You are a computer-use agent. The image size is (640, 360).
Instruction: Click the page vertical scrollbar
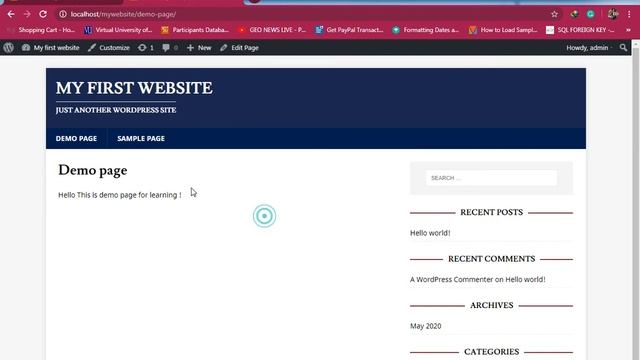pyautogui.click(x=636, y=200)
